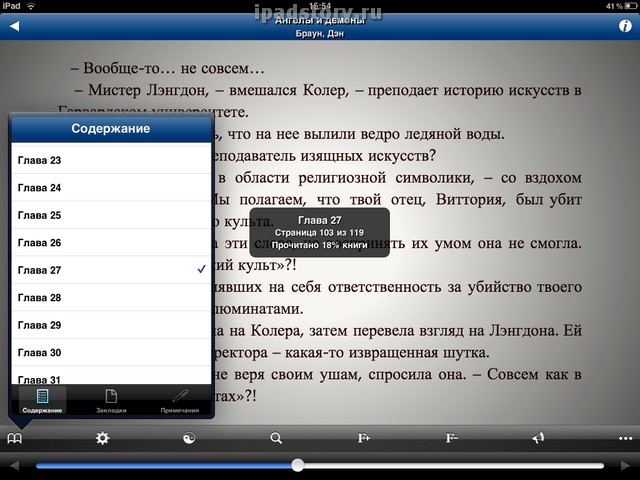Open the contents book icon in toolbar

15,439
